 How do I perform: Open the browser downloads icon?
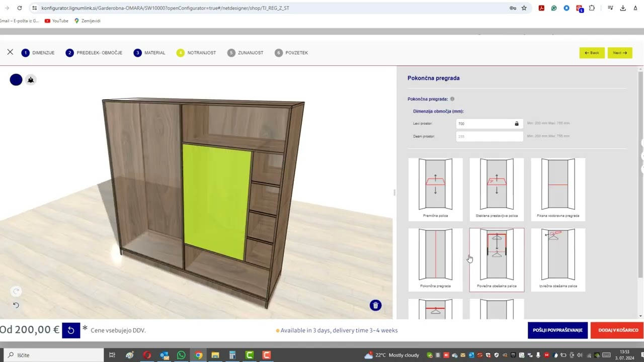623,8
